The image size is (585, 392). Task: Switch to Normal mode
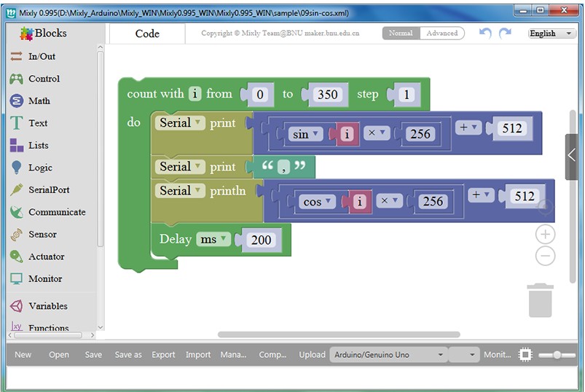click(x=401, y=34)
